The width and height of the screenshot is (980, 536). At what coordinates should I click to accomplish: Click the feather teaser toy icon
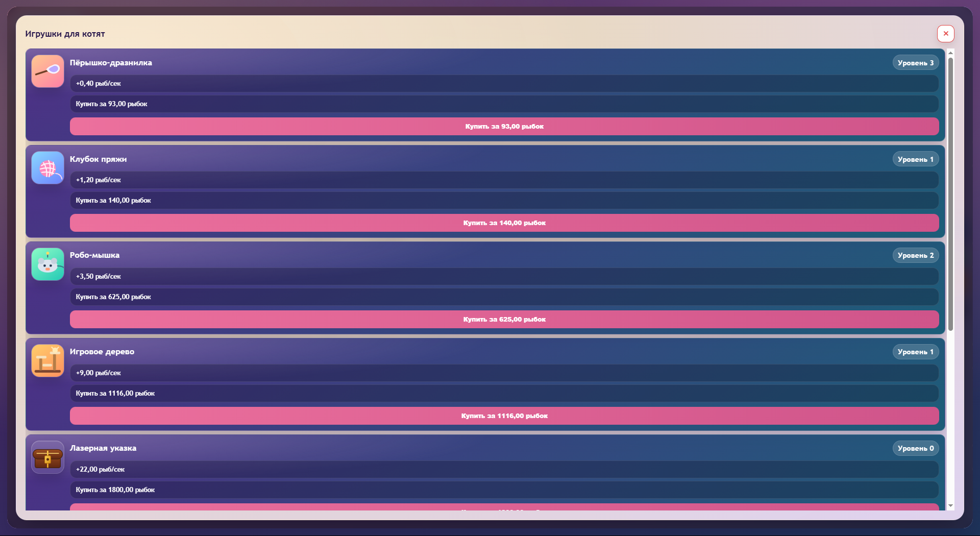coord(47,71)
